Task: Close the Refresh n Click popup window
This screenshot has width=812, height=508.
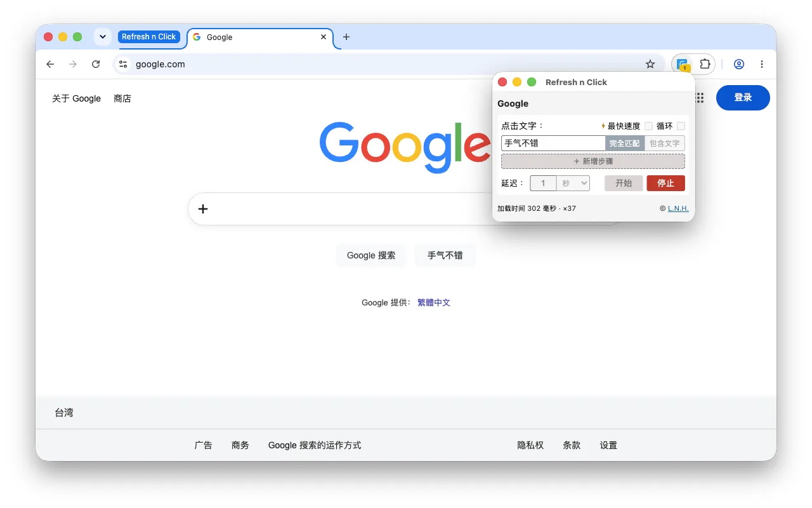Action: point(502,82)
